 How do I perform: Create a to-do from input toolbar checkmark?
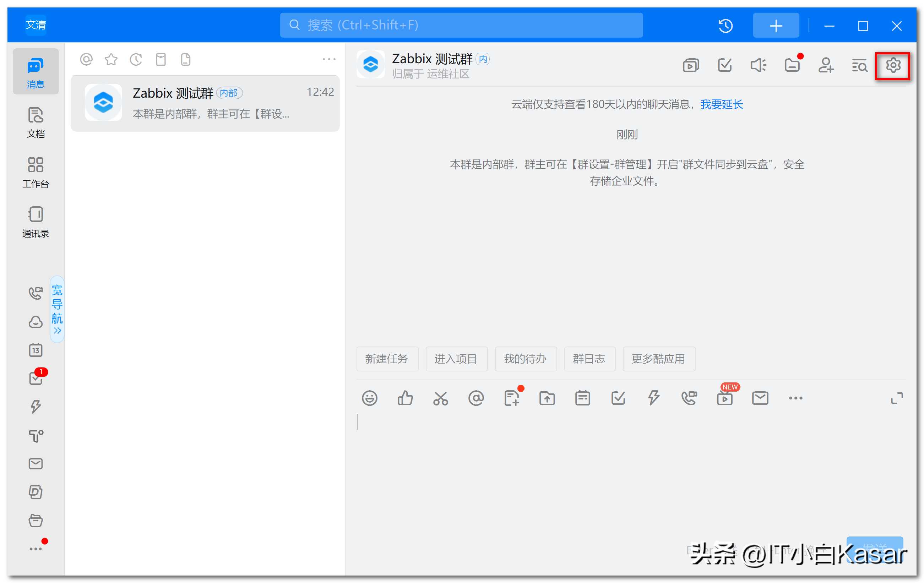tap(618, 398)
